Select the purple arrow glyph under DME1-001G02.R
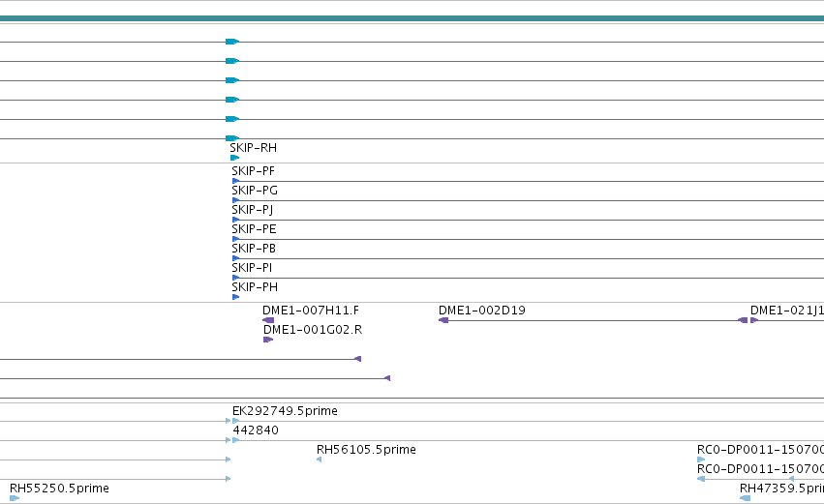824x504 pixels. [268, 340]
